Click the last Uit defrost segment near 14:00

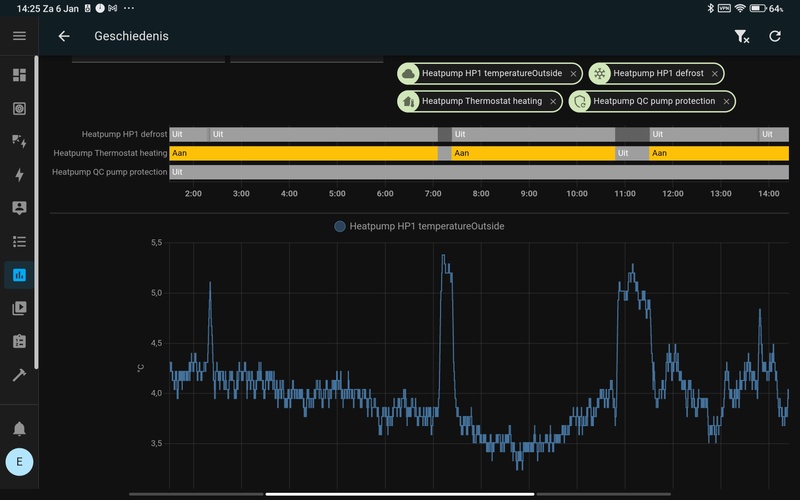pos(774,134)
